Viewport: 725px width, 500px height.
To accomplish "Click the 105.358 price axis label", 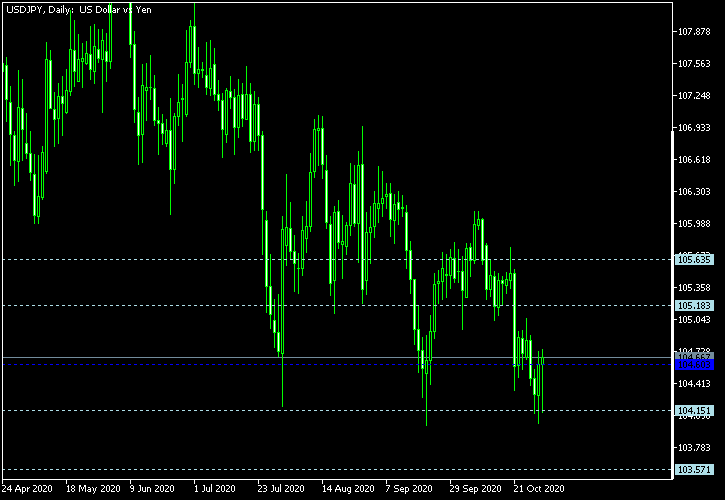I will tap(694, 288).
